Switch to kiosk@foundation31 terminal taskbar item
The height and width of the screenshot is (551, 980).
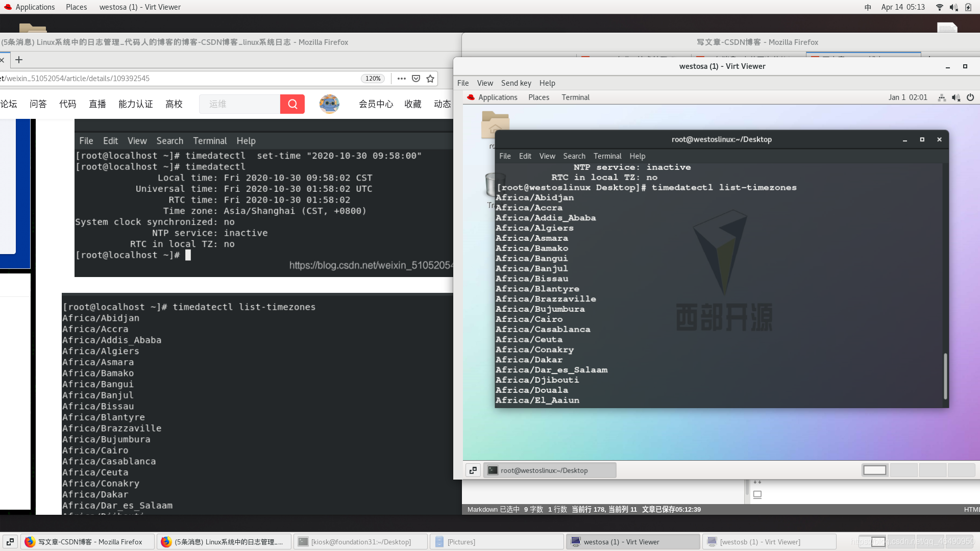361,542
